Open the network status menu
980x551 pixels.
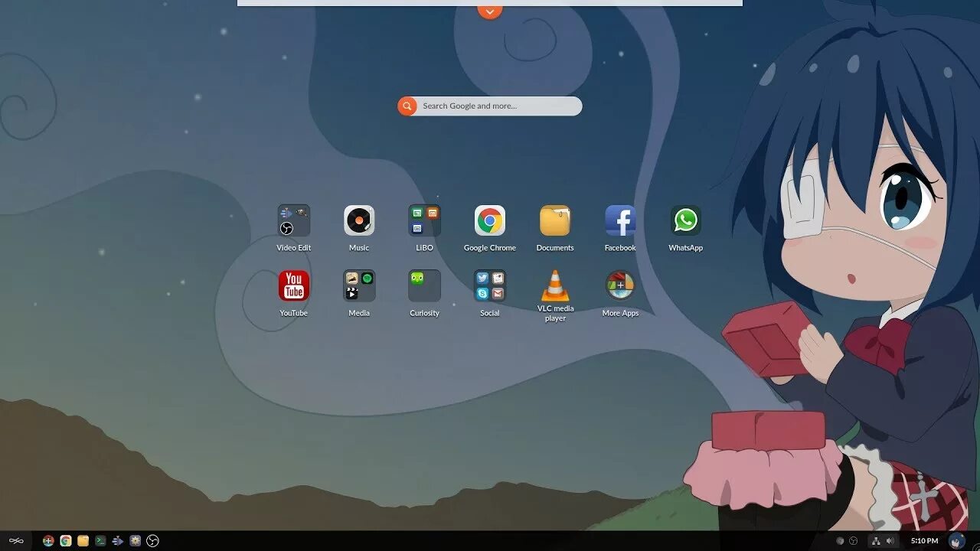click(876, 541)
